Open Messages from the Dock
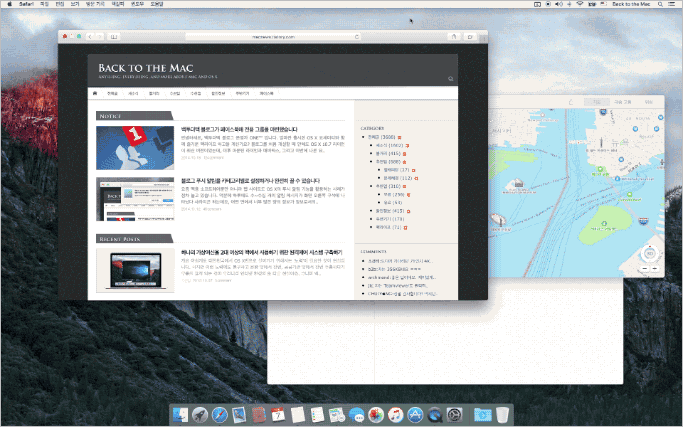Image resolution: width=683 pixels, height=427 pixels. coord(356,414)
